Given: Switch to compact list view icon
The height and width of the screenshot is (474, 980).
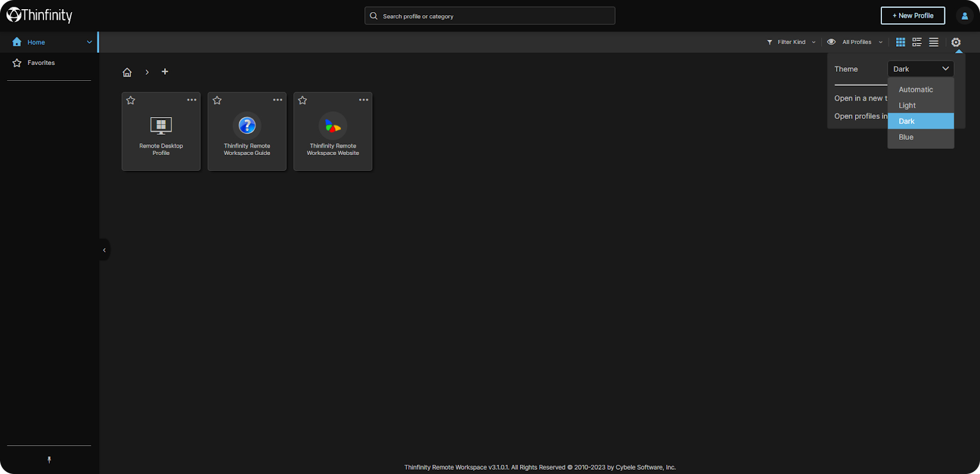Looking at the screenshot, I should click(933, 42).
